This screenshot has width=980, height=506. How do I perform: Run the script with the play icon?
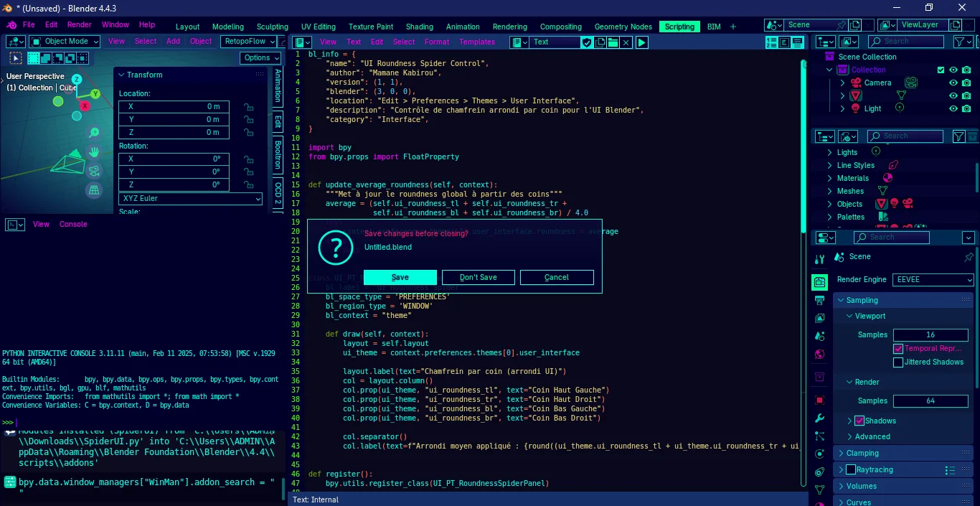coord(642,42)
